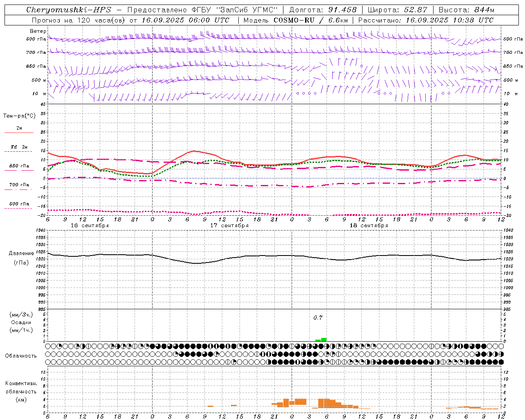Click the 500 гПа temperature legend entry
The height and width of the screenshot is (420, 525).
coord(19,204)
